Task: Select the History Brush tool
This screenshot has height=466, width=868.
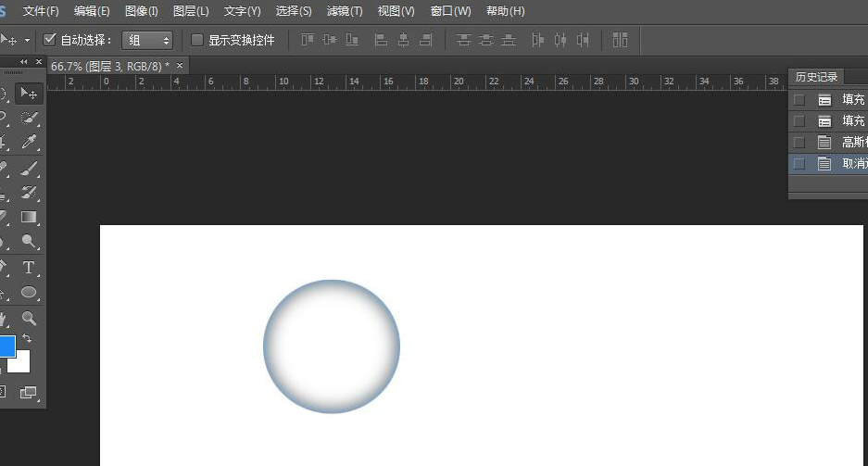Action: click(29, 193)
